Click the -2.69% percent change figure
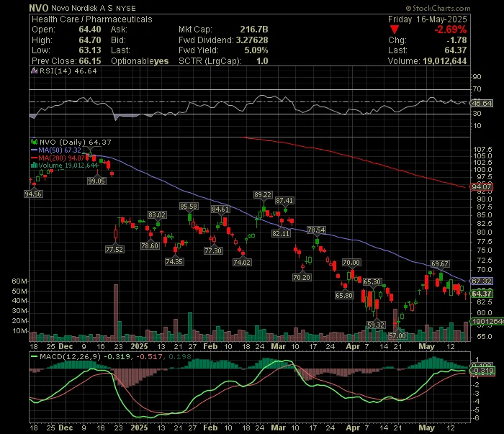The image size is (504, 434). (x=451, y=30)
